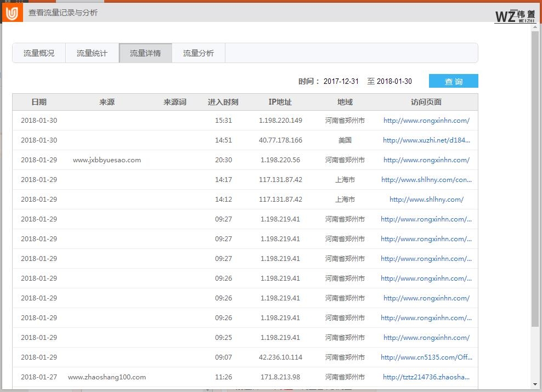Open the cn5135.com visited page link
This screenshot has height=392, width=542.
pyautogui.click(x=426, y=357)
